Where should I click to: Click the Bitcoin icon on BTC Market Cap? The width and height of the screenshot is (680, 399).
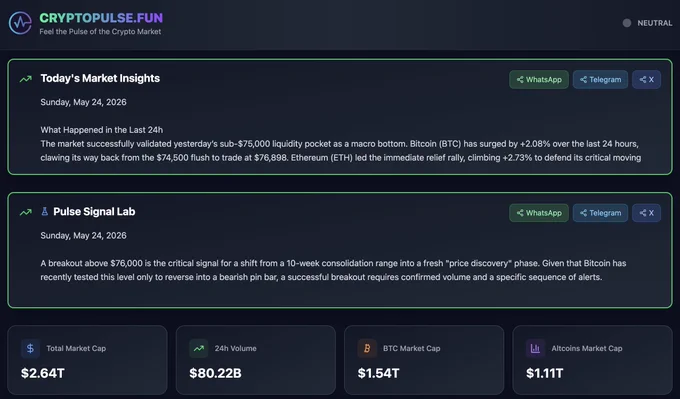pos(367,348)
